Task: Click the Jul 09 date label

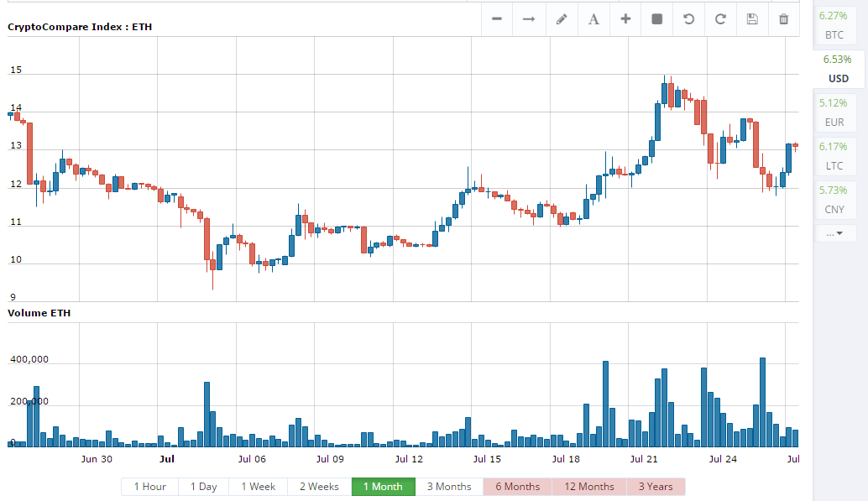Action: [330, 459]
